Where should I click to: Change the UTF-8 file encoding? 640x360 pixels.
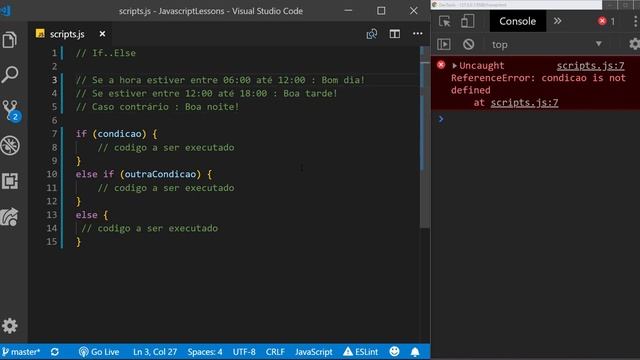244,352
